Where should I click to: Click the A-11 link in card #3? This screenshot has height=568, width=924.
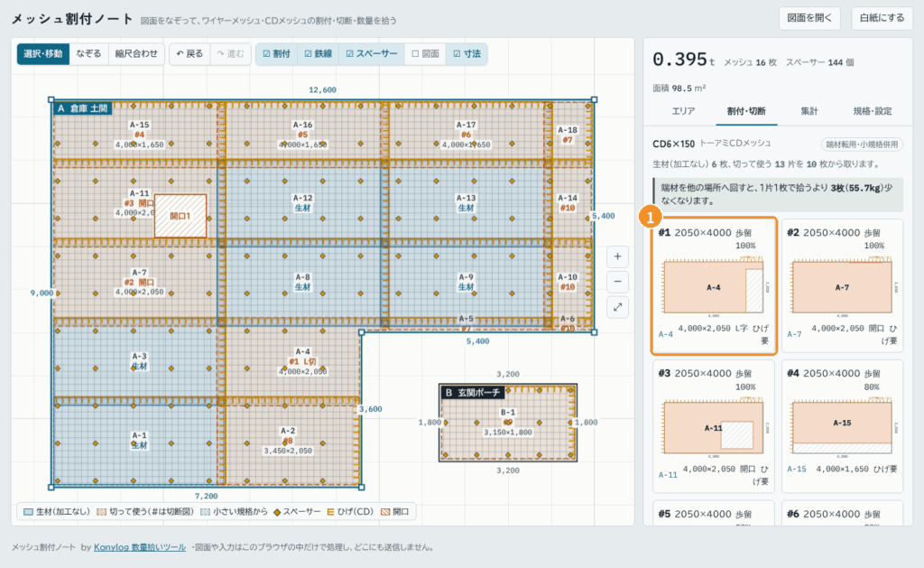click(x=668, y=474)
